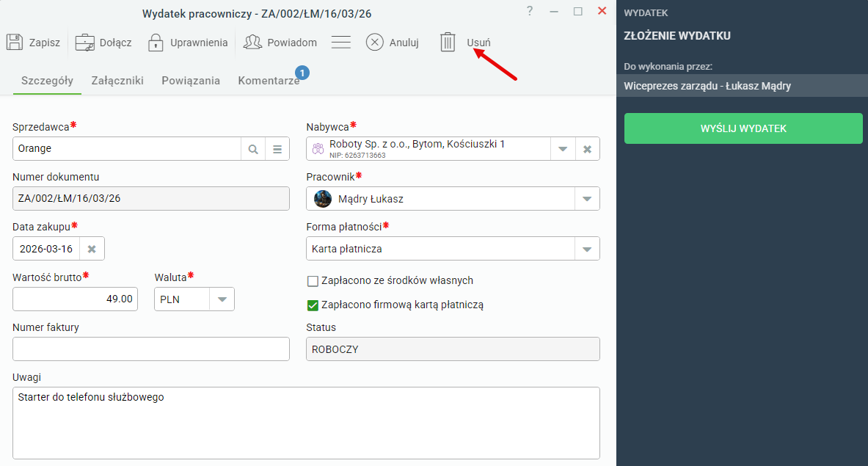Focus the Wartość brutto amount field
The height and width of the screenshot is (466, 868).
76,299
